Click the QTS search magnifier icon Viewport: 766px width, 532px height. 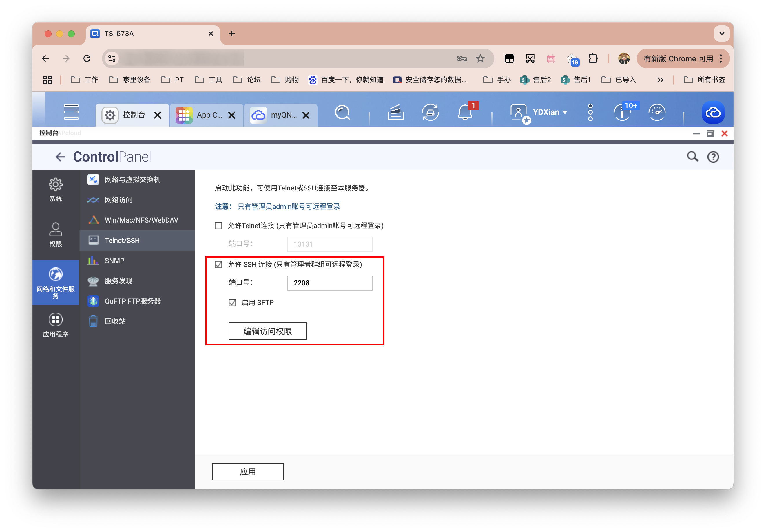coord(343,113)
